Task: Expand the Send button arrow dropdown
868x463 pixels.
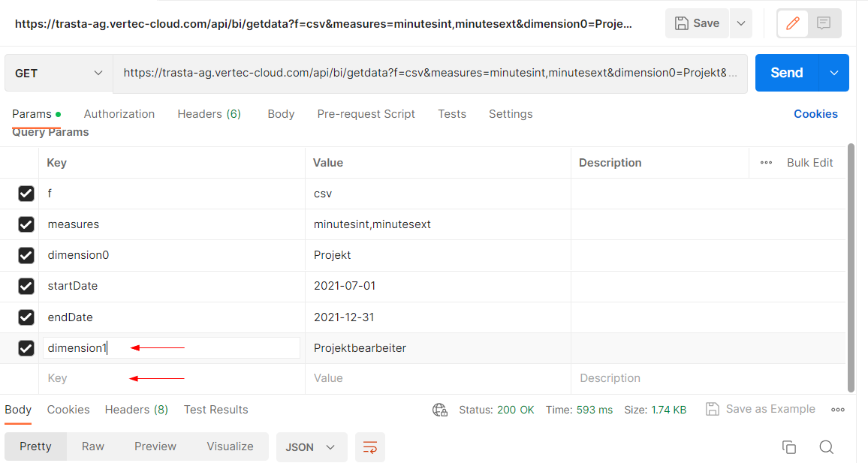Action: [834, 73]
